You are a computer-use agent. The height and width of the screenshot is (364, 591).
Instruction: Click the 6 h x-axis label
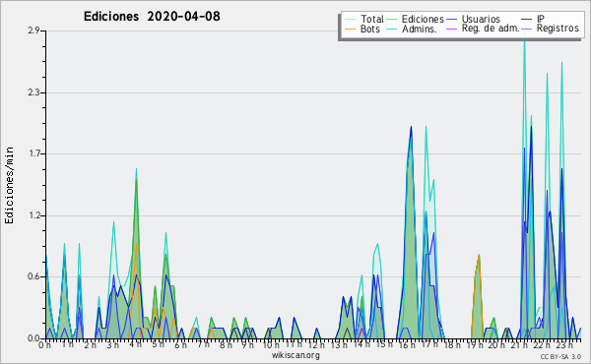point(180,344)
